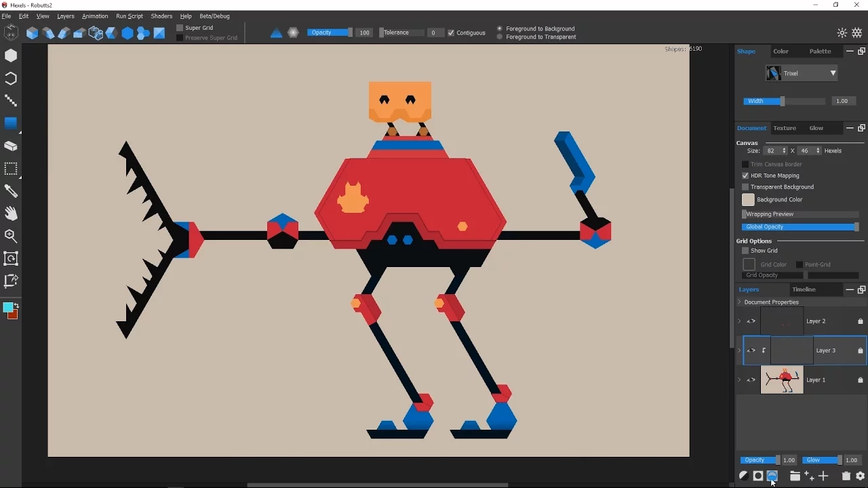
Task: Open the Layers menu
Action: pos(66,16)
